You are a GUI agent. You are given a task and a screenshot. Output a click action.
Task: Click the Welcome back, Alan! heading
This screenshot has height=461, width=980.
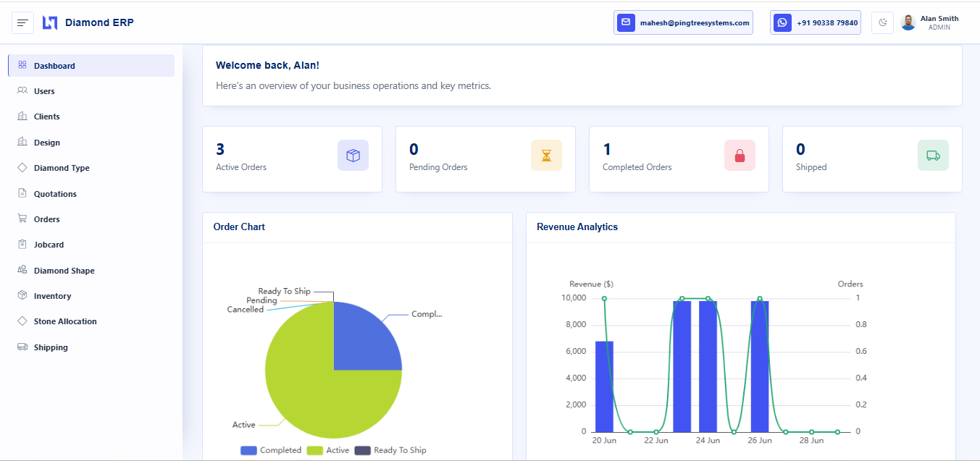tap(267, 65)
